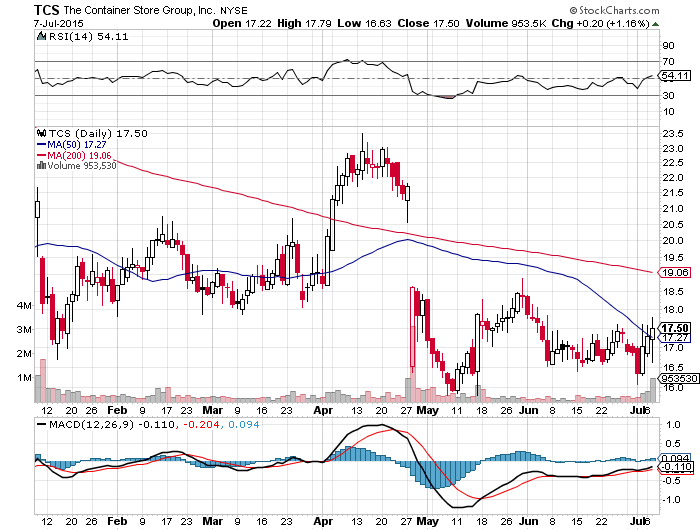Click the 'TCS (Daily) 17.50' legend label
700x530 pixels.
[98, 134]
